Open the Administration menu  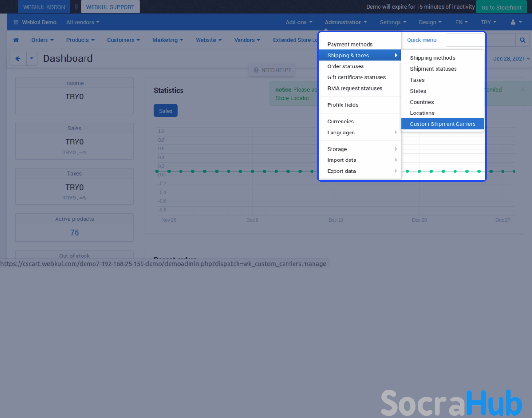pyautogui.click(x=346, y=22)
